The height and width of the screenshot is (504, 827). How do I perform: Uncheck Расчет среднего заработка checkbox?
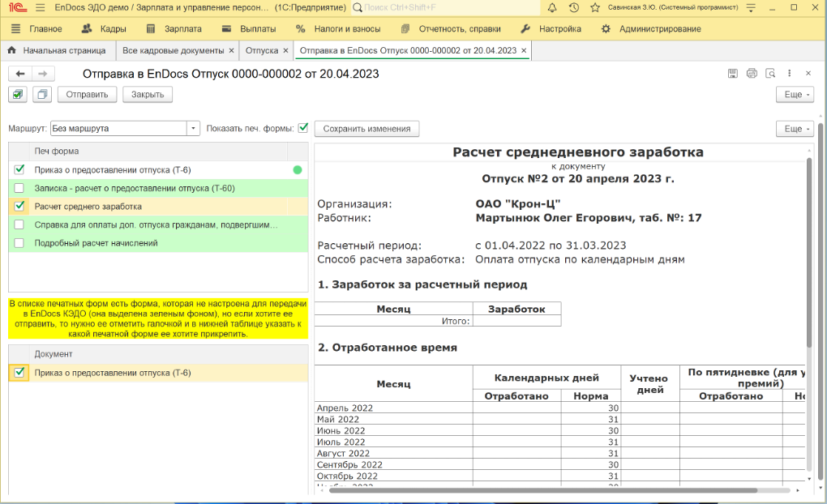19,206
